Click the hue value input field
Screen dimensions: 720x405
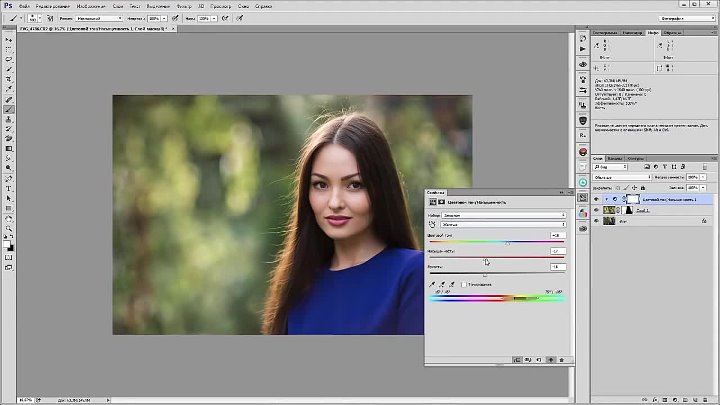(x=555, y=236)
